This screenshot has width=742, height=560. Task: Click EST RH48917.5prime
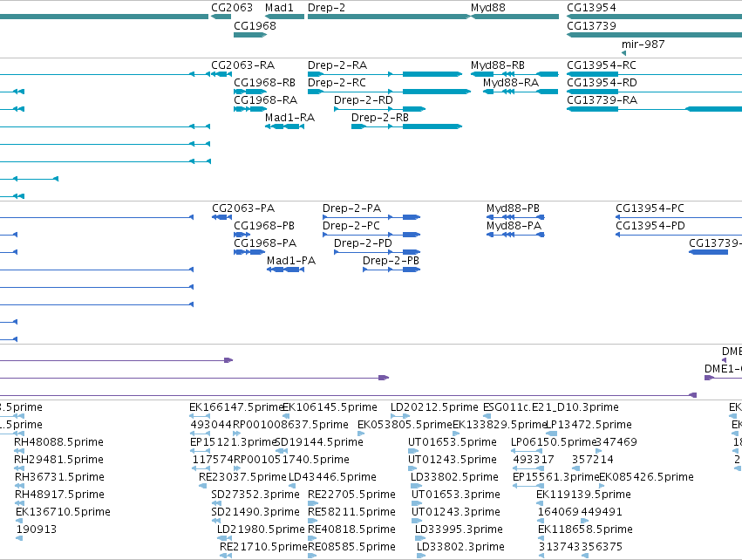[59, 495]
